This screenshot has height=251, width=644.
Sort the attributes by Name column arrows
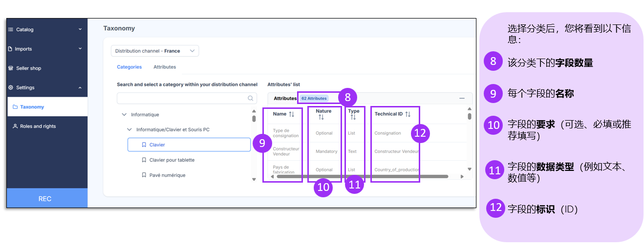pyautogui.click(x=292, y=114)
